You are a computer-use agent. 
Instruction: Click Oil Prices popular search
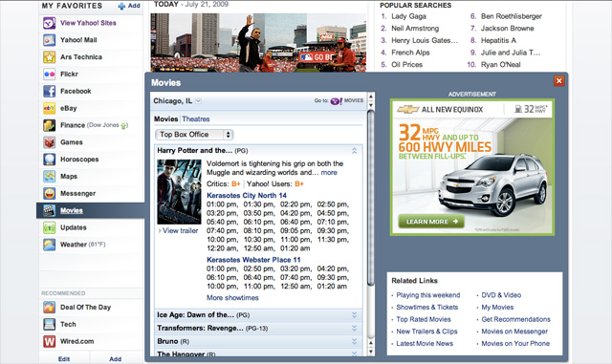(406, 65)
